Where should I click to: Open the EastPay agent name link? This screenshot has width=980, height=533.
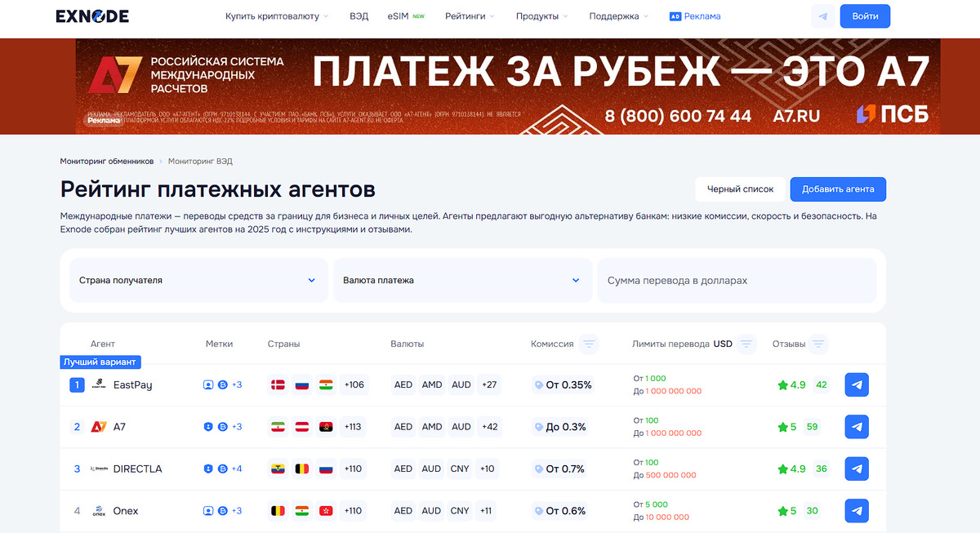pos(132,384)
